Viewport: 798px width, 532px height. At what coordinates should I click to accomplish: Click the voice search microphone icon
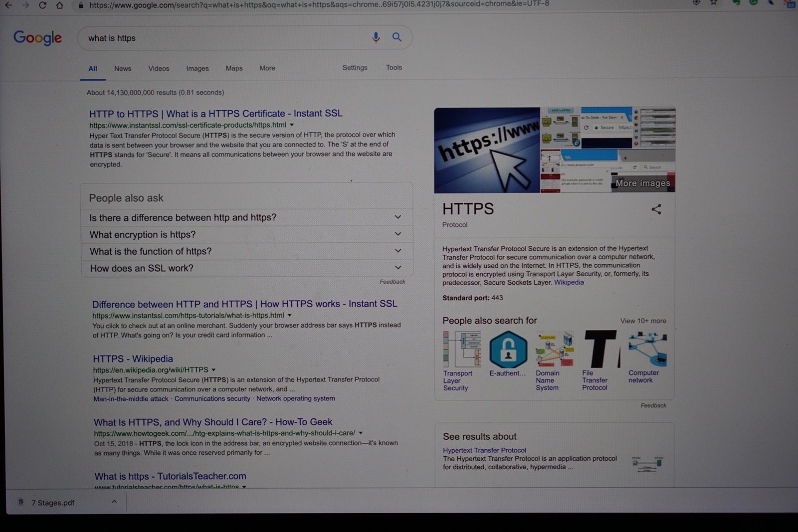[x=376, y=37]
